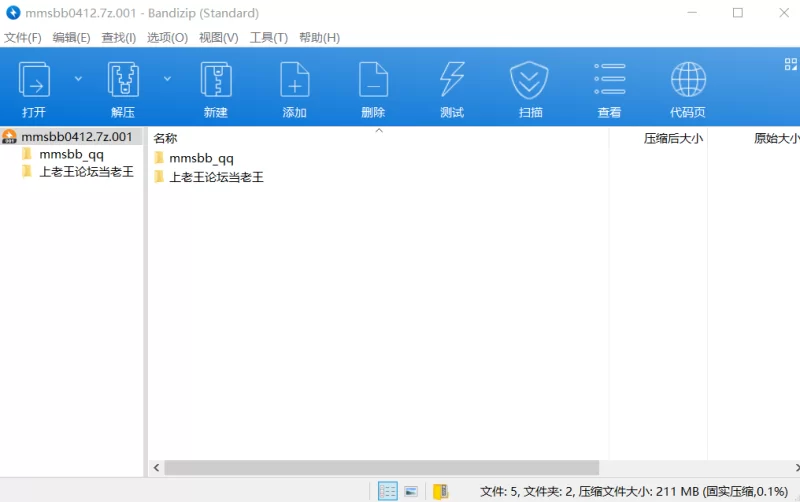Click the 查看 (View) list icon
Image resolution: width=800 pixels, height=502 pixels.
tap(609, 80)
